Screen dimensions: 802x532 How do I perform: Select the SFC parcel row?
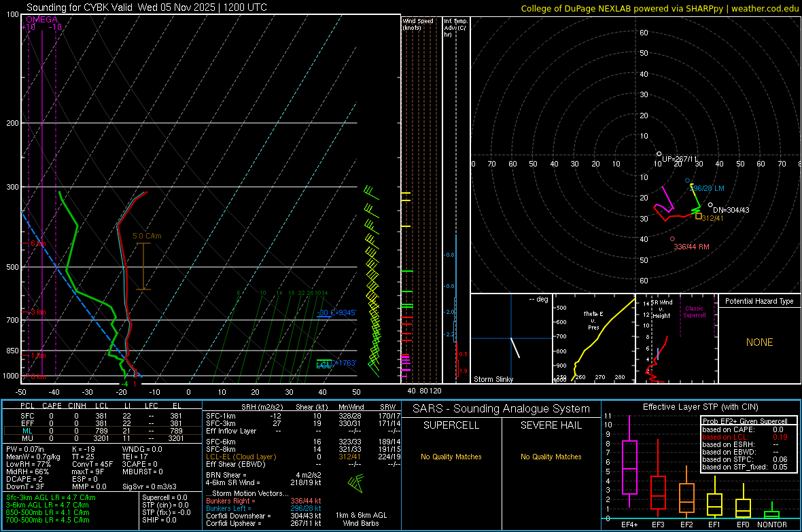[x=102, y=416]
